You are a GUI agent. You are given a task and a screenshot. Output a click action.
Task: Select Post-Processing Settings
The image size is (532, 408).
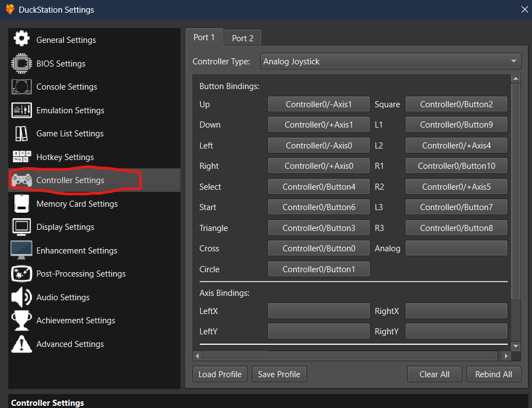pos(94,274)
